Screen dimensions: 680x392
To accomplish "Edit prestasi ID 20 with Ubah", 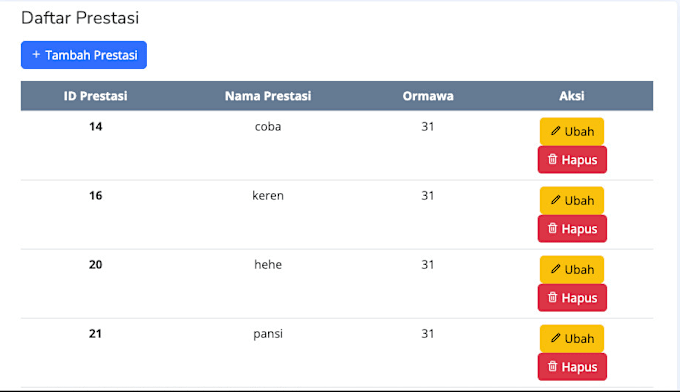I will click(572, 269).
